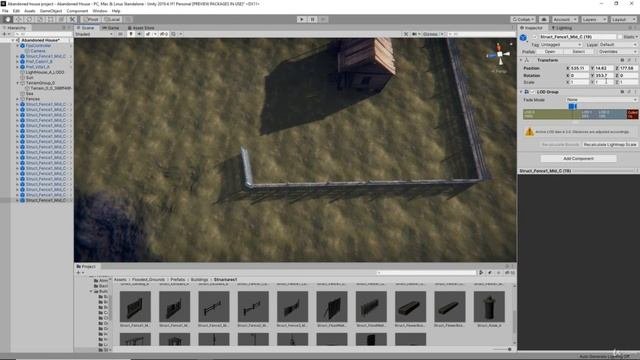This screenshot has height=360, width=640.
Task: Toggle scene audio in Scene view
Action: tap(140, 34)
